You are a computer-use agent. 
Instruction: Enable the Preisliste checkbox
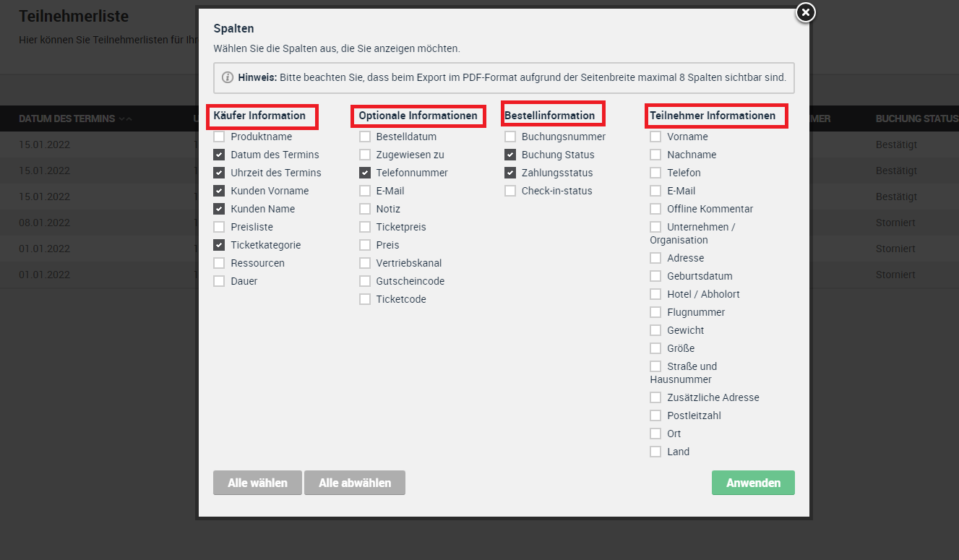tap(219, 227)
